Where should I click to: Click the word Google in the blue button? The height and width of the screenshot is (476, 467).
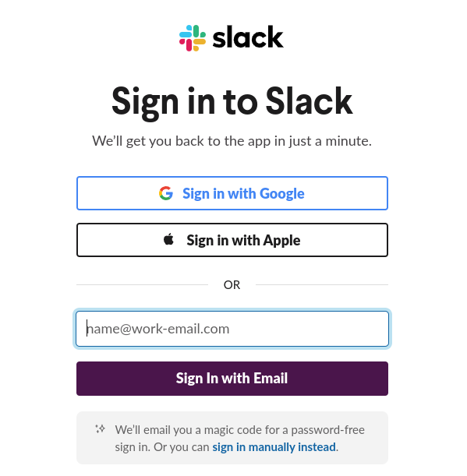(282, 194)
